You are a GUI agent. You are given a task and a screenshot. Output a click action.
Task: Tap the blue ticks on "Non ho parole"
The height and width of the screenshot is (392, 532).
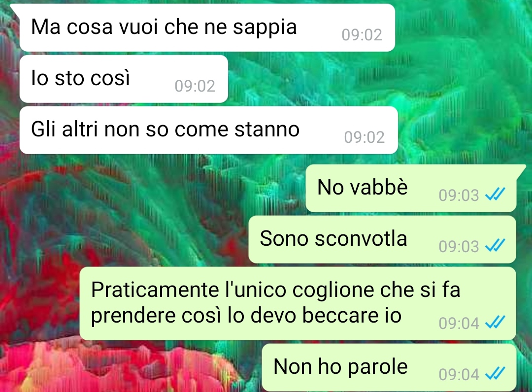[495, 374]
